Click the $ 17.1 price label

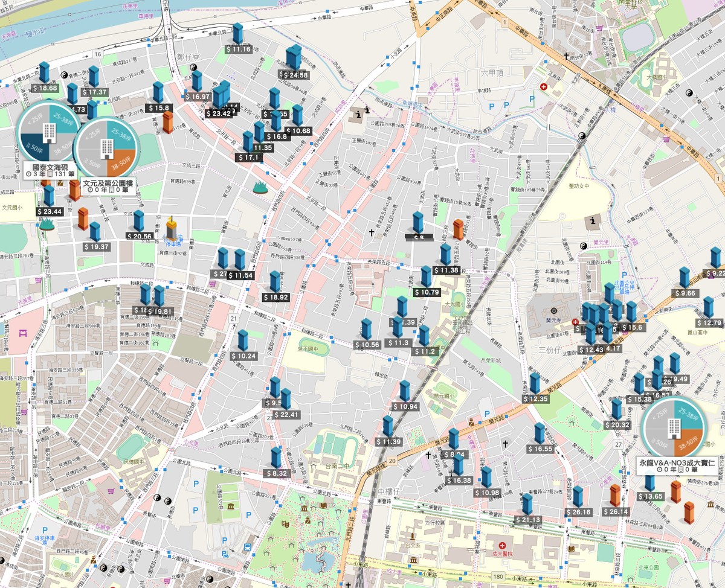[x=249, y=157]
